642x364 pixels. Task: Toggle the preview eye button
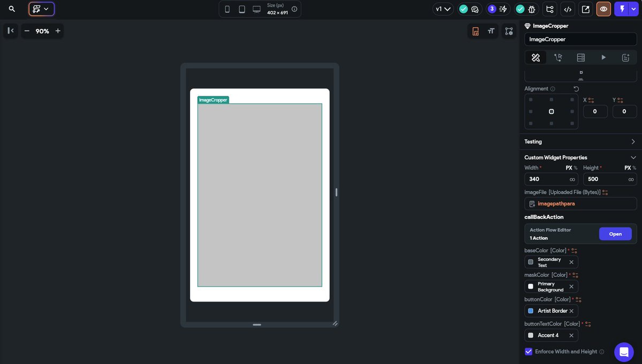(x=603, y=9)
